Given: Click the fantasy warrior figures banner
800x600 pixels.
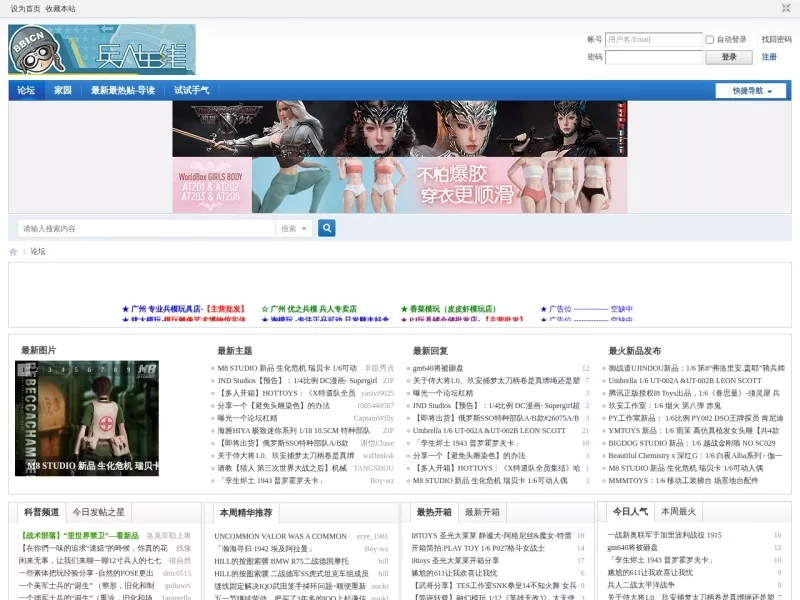Looking at the screenshot, I should [x=400, y=129].
